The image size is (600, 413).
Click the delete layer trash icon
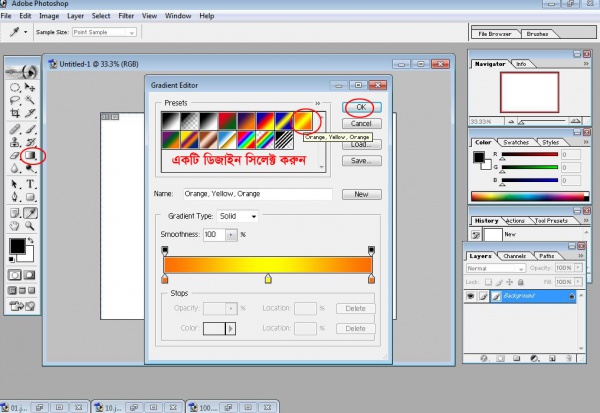[x=569, y=358]
